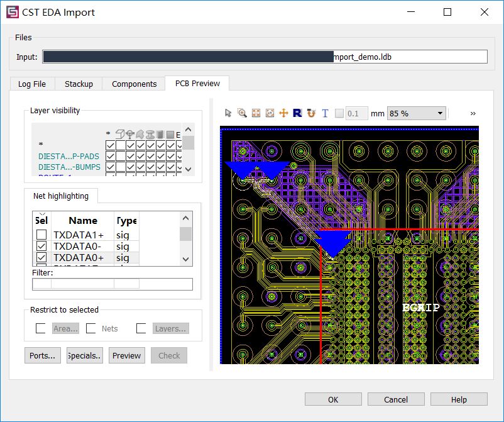
Task: Click the Type column header
Action: pos(127,220)
